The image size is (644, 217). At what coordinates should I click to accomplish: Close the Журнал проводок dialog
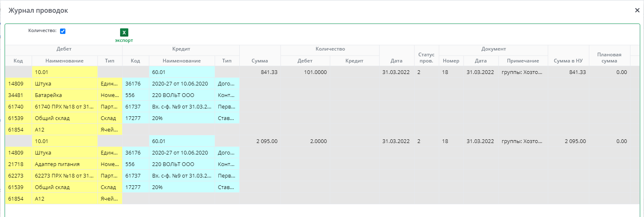(637, 11)
